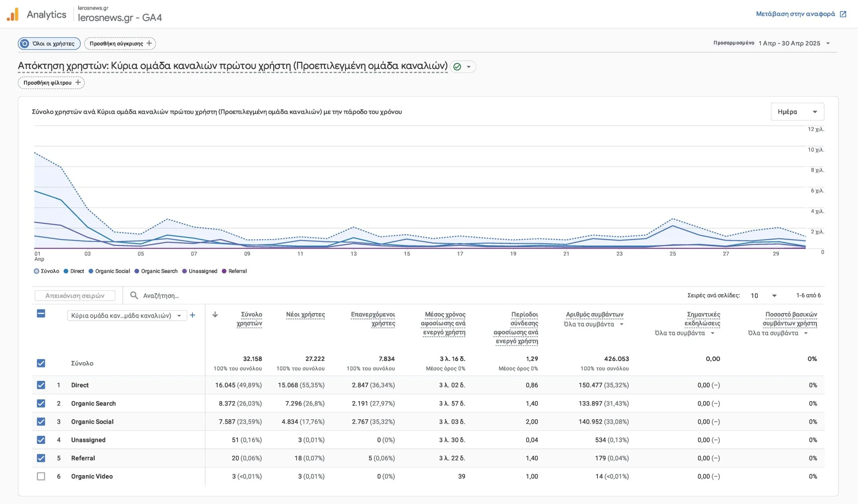Click the Όλοι οι χρήστες segment chip
Screen dimensions: 858x504
[x=49, y=43]
